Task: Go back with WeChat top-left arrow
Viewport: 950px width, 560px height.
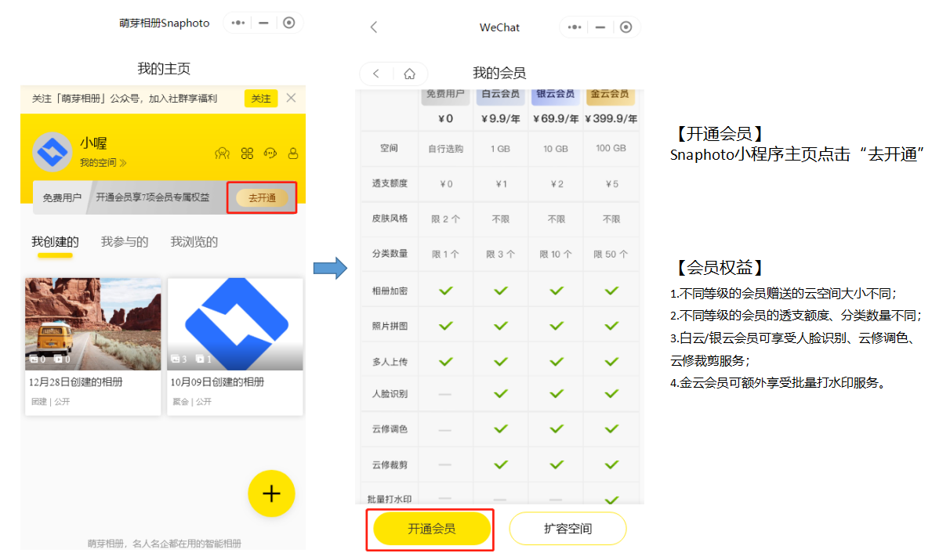Action: (374, 27)
